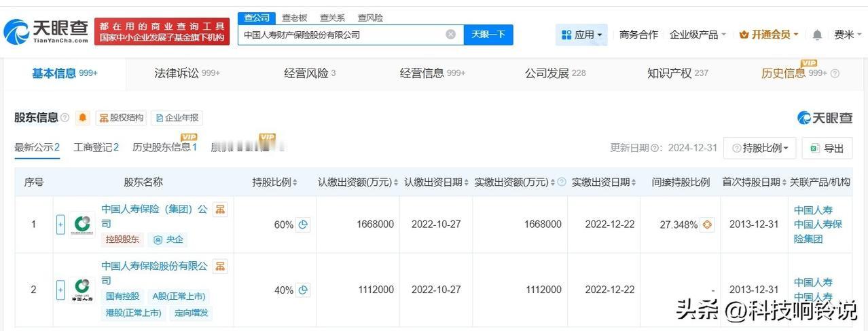Click sort icon on 认缴出资日期 column header
868x331 pixels.
467,182
